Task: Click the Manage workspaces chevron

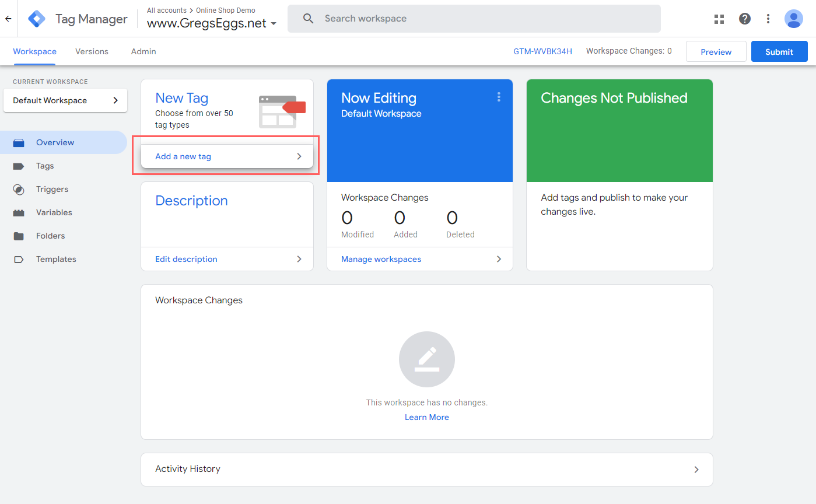Action: pos(499,259)
